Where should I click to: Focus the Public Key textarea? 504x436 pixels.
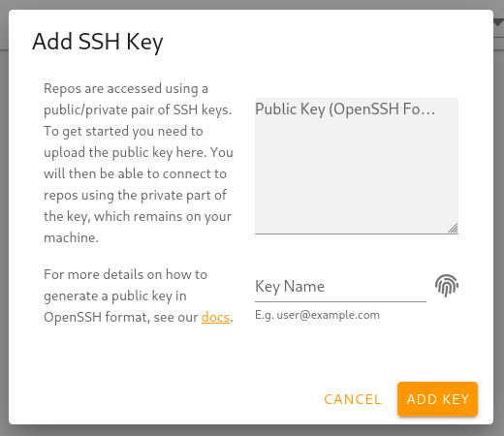coord(357,166)
